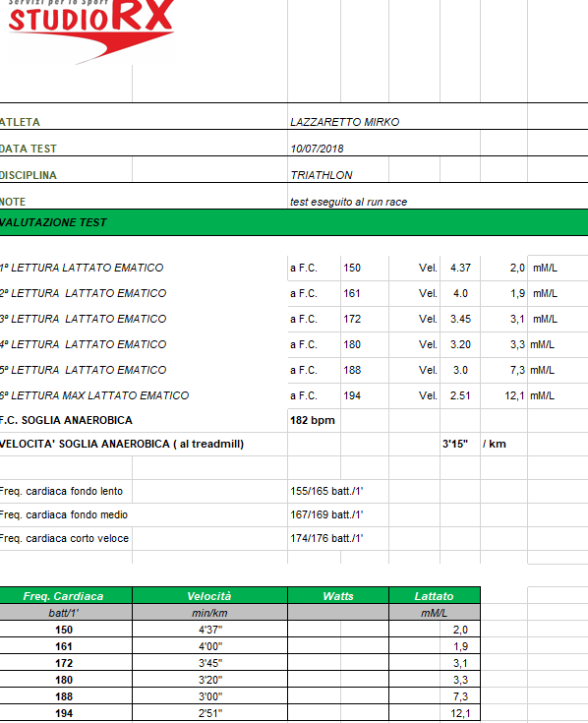Select the F.C. SOGLIA ANAEROBICA label
Screen dimensions: 588x723
pos(66,421)
